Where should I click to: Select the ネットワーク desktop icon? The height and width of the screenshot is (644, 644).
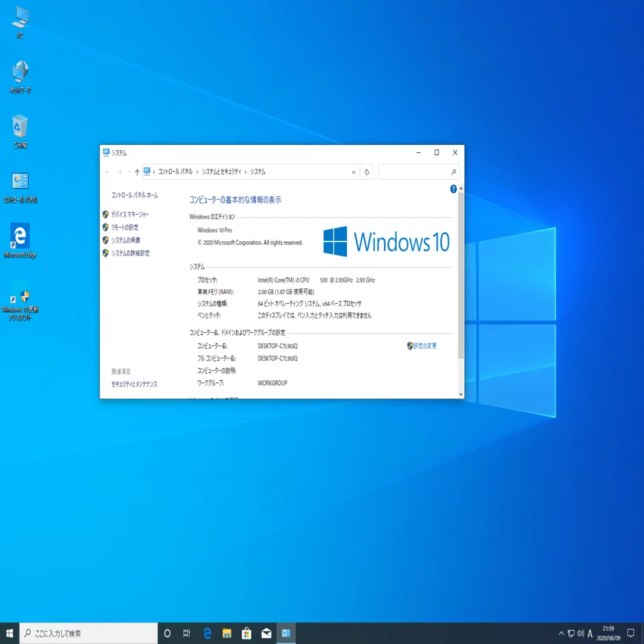coord(19,77)
